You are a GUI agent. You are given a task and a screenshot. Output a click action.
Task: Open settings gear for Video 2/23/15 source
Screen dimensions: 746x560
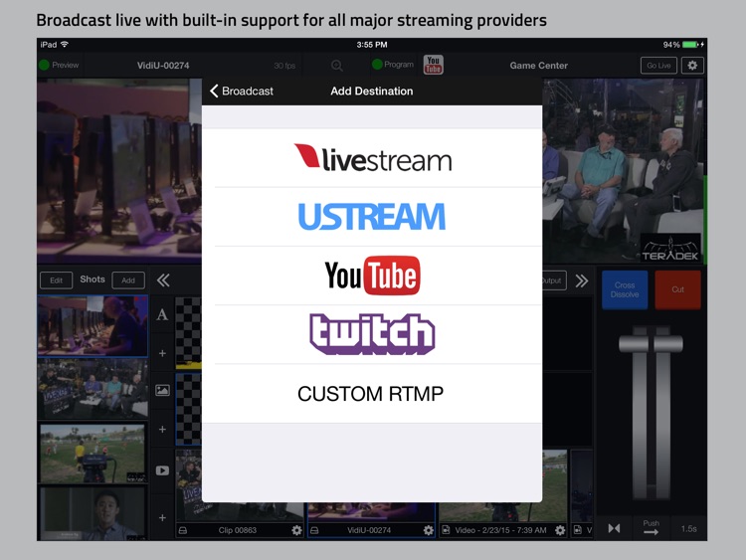(560, 530)
